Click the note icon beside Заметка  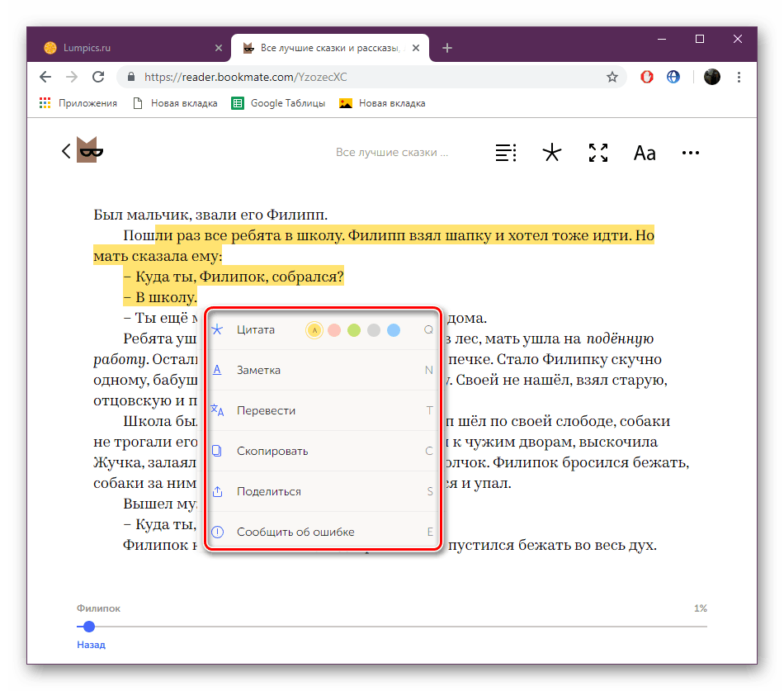(217, 370)
